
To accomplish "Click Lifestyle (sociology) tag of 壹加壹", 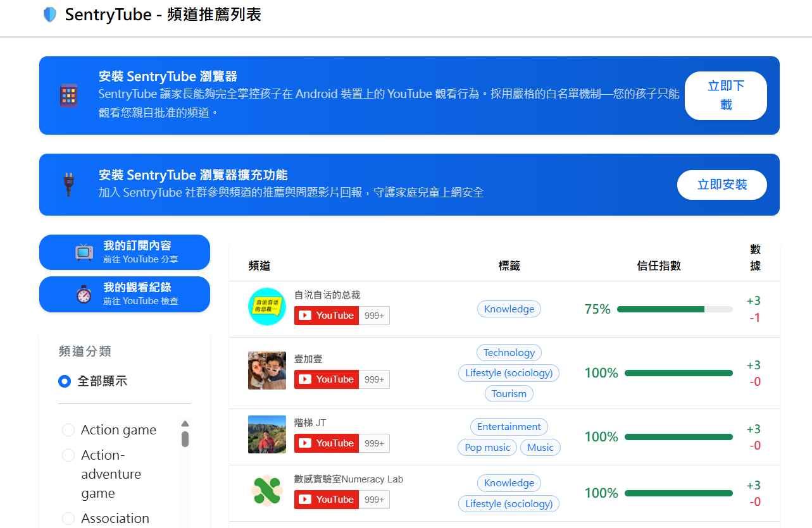I will [509, 373].
